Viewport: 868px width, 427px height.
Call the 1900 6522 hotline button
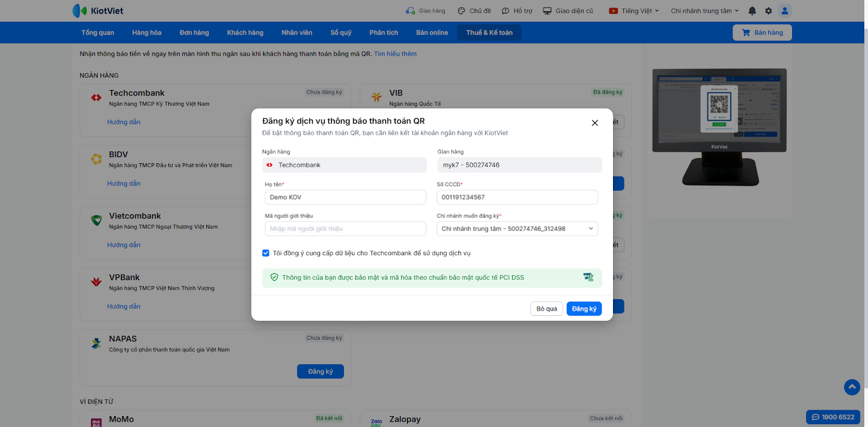tap(833, 417)
